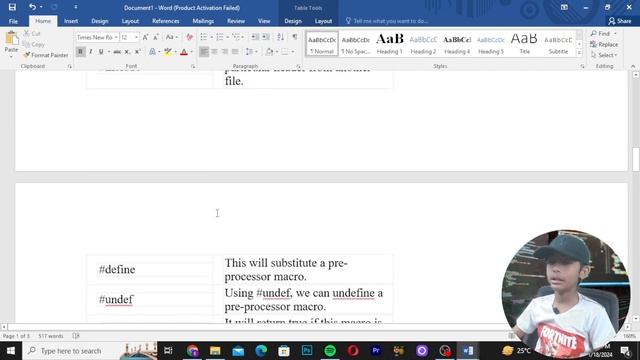Click the Undo arrow icon
The height and width of the screenshot is (360, 640).
pyautogui.click(x=32, y=7)
